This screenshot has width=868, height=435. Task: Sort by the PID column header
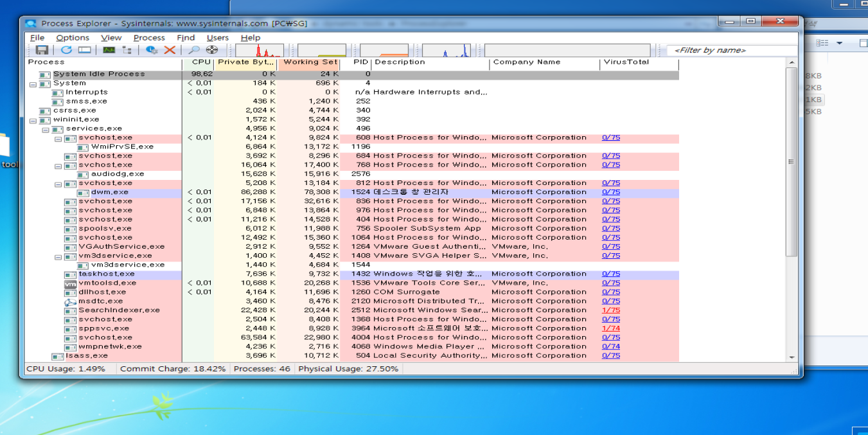(x=356, y=63)
